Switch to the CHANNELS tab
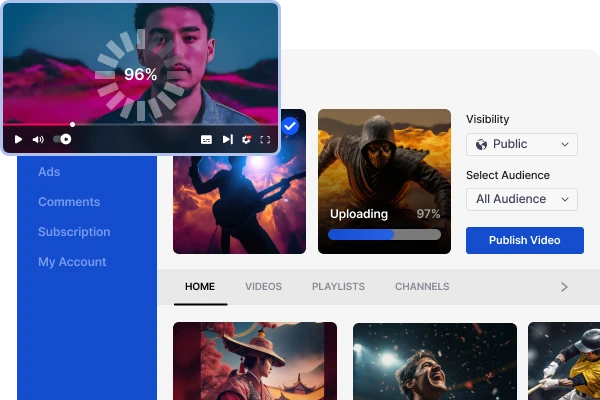Image resolution: width=600 pixels, height=400 pixels. (422, 287)
